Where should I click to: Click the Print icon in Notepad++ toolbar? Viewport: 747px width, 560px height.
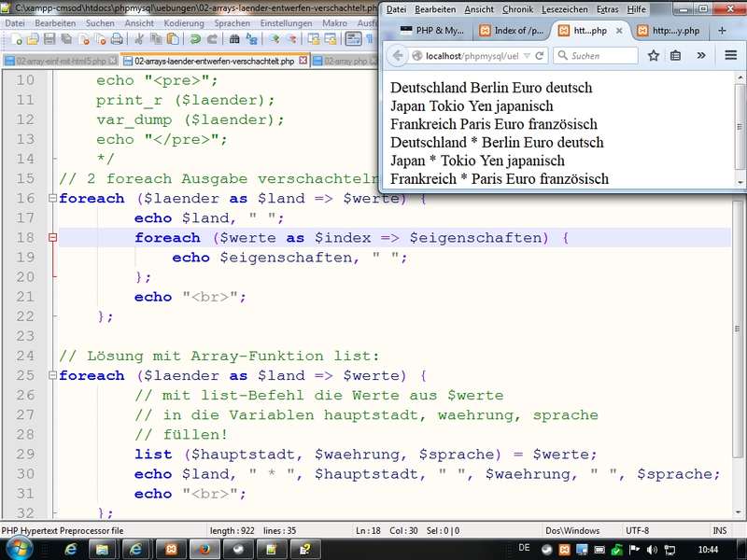tap(117, 39)
